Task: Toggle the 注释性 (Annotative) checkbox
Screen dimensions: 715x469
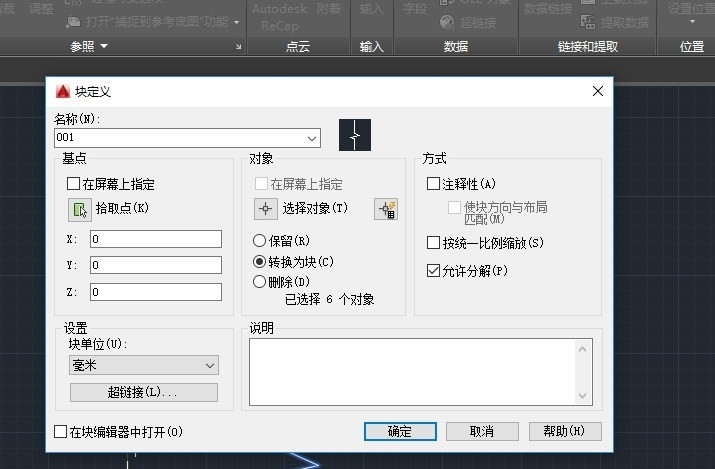Action: [433, 184]
